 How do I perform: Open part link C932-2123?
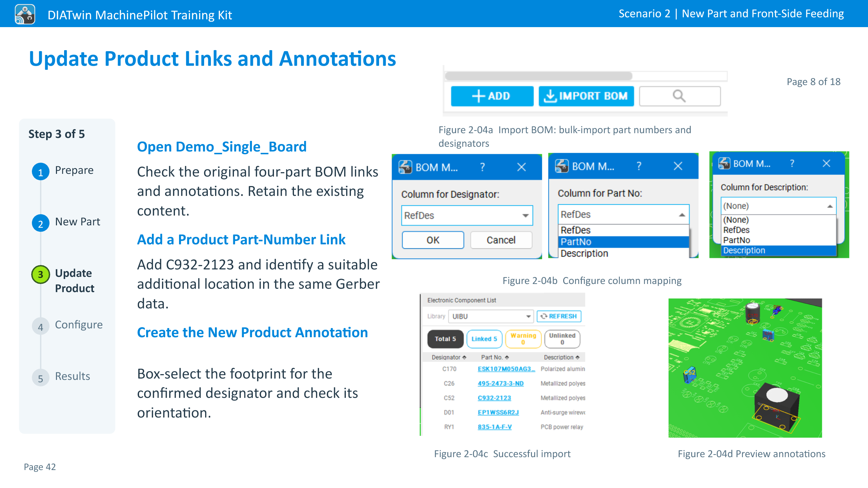494,398
